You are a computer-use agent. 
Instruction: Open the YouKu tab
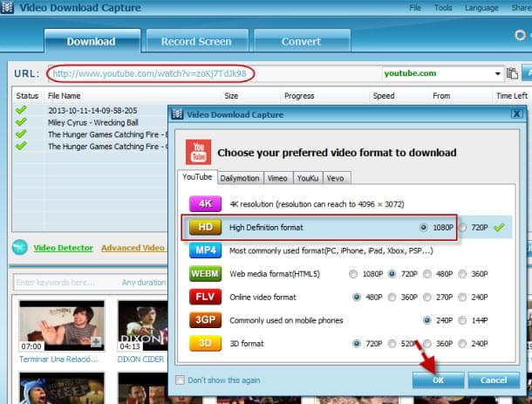[x=308, y=178]
